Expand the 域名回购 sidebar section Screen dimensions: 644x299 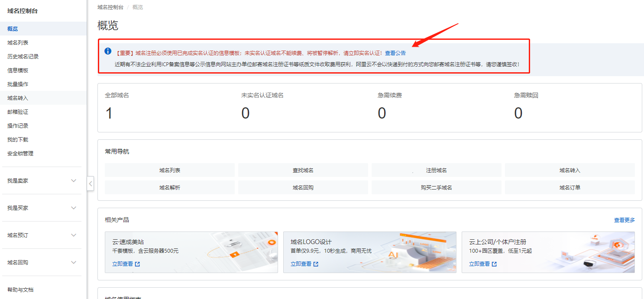click(x=73, y=263)
